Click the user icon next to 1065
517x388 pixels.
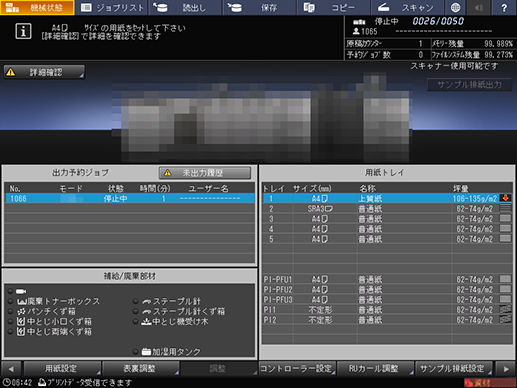tap(356, 31)
